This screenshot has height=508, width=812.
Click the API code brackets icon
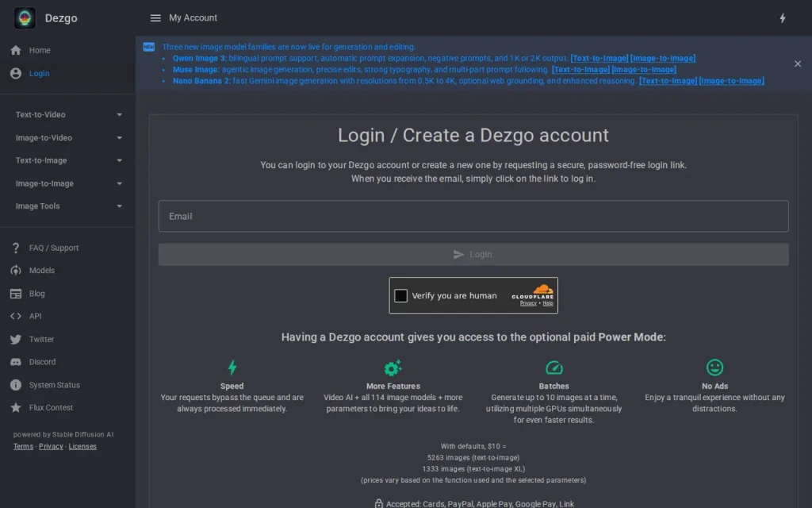pos(16,316)
